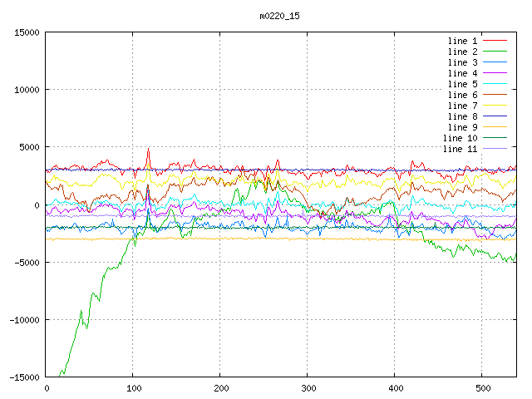Viewport: 532px width, 399px height.
Task: Click the chart title m0220_15
Action: pos(279,16)
